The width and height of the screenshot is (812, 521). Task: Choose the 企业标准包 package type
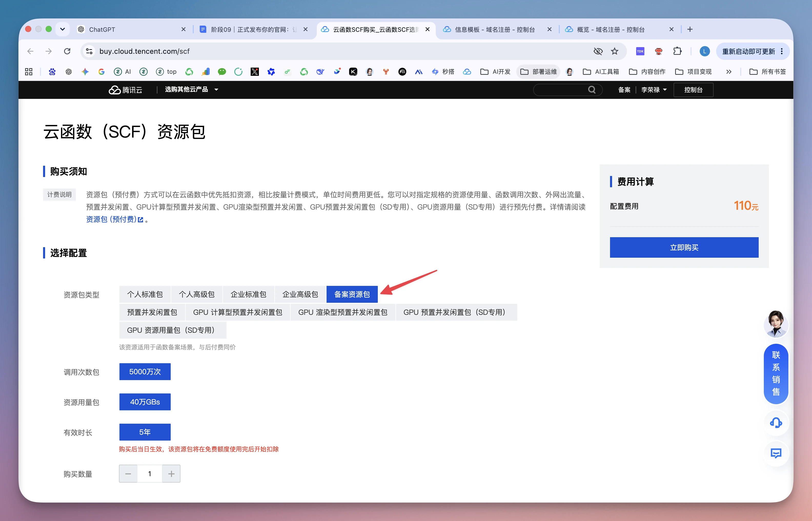click(x=248, y=294)
